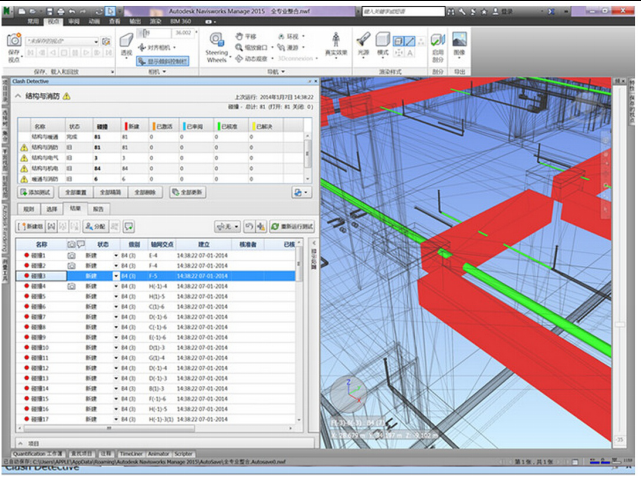Switch to the Rules (规则) tab
This screenshot has height=478, width=641.
[x=29, y=209]
